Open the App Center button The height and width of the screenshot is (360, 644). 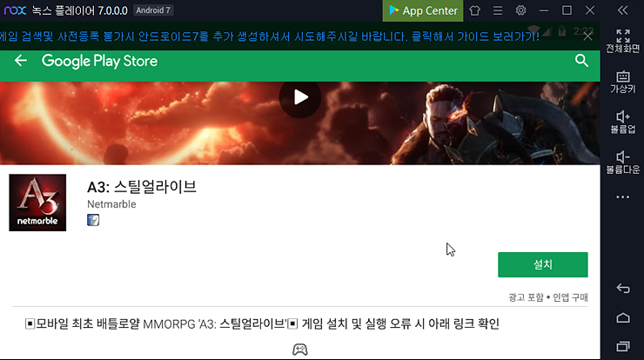click(423, 10)
